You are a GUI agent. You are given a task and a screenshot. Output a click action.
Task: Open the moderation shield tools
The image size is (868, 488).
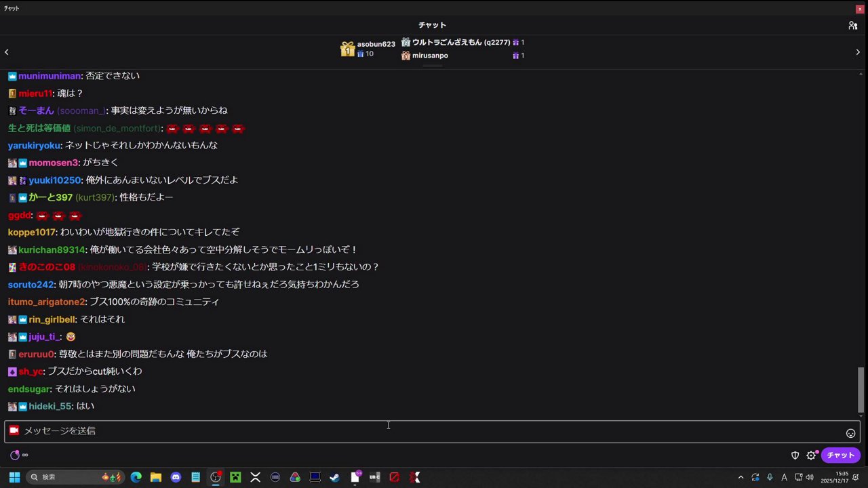[x=795, y=455]
